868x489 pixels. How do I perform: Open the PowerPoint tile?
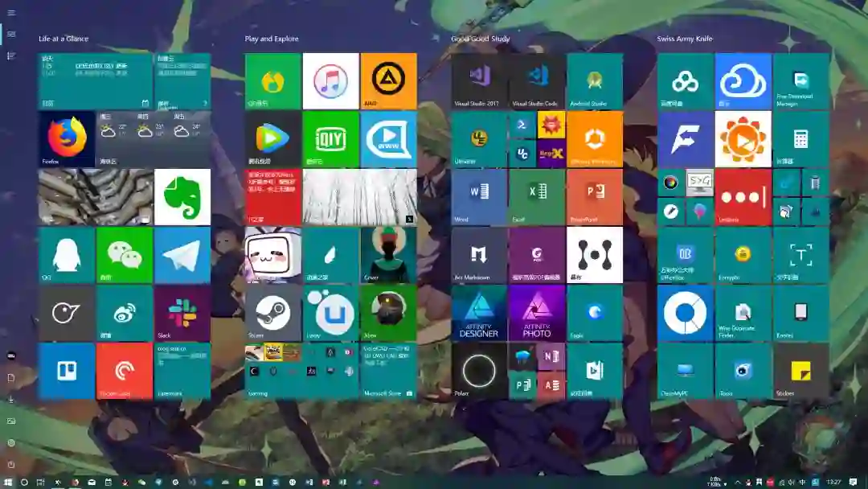click(595, 196)
